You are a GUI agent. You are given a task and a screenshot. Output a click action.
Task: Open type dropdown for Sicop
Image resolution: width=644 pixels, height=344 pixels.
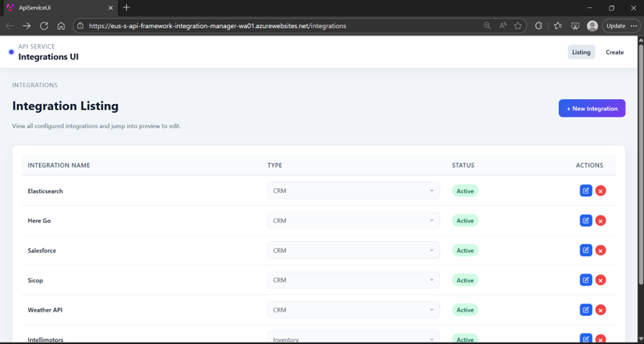point(354,280)
